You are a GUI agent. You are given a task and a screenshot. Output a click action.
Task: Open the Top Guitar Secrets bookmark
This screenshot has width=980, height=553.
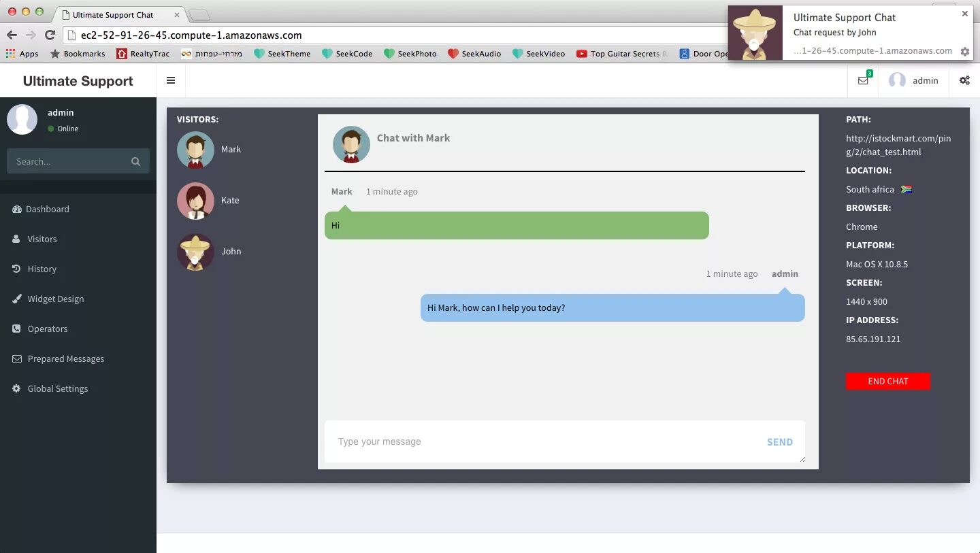tap(622, 54)
